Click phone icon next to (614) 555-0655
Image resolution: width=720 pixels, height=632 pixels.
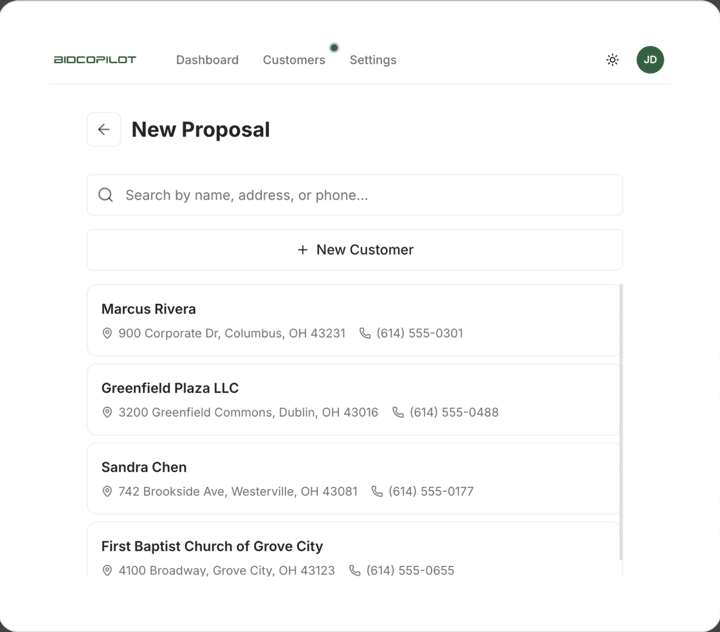coord(355,570)
